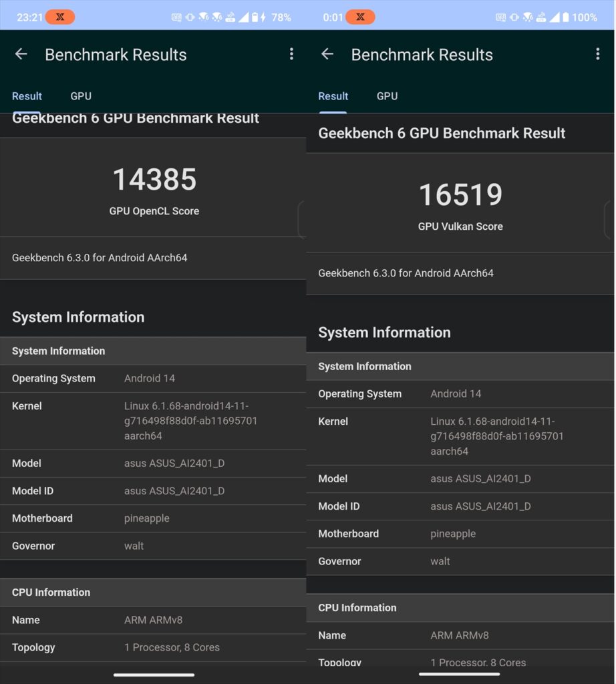This screenshot has height=684, width=616.
Task: Open the three-dot overflow menu on the OpenCL screen
Action: (x=291, y=55)
